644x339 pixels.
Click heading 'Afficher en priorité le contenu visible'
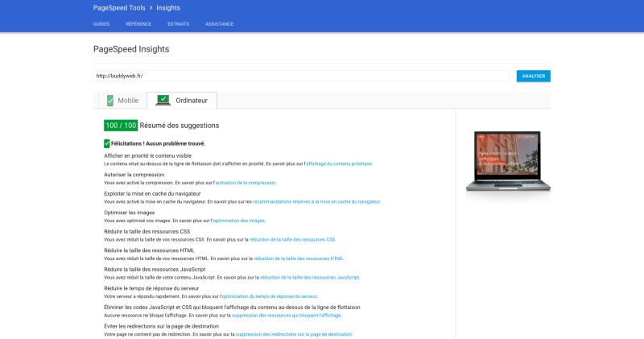147,155
